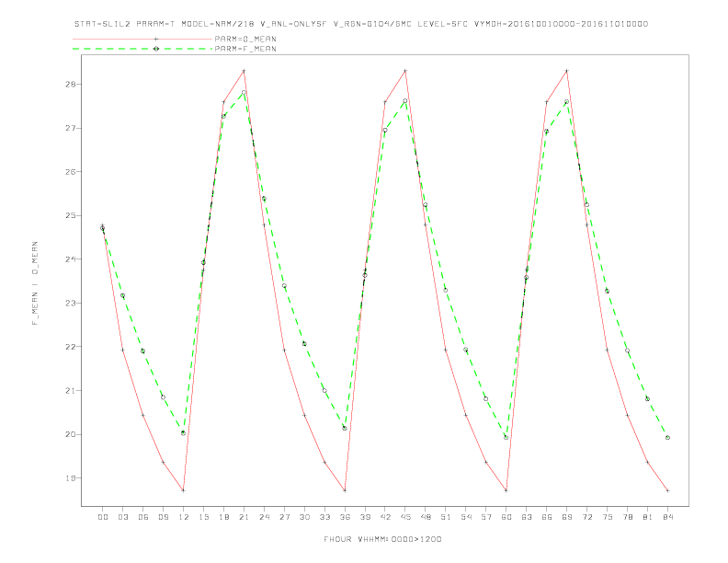Click y-axis tick label 19
The height and width of the screenshot is (563, 728).
pos(72,478)
